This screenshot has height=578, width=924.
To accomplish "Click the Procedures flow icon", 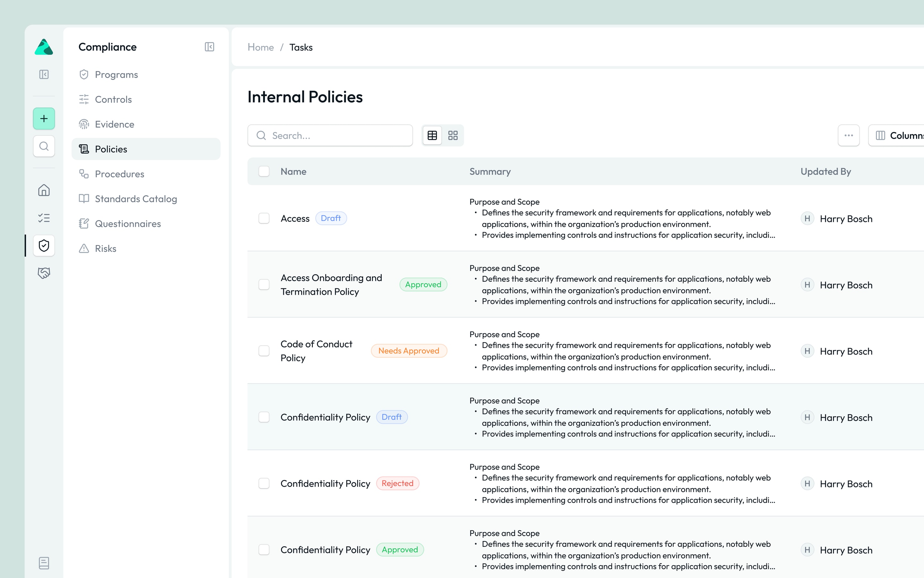I will coord(84,174).
